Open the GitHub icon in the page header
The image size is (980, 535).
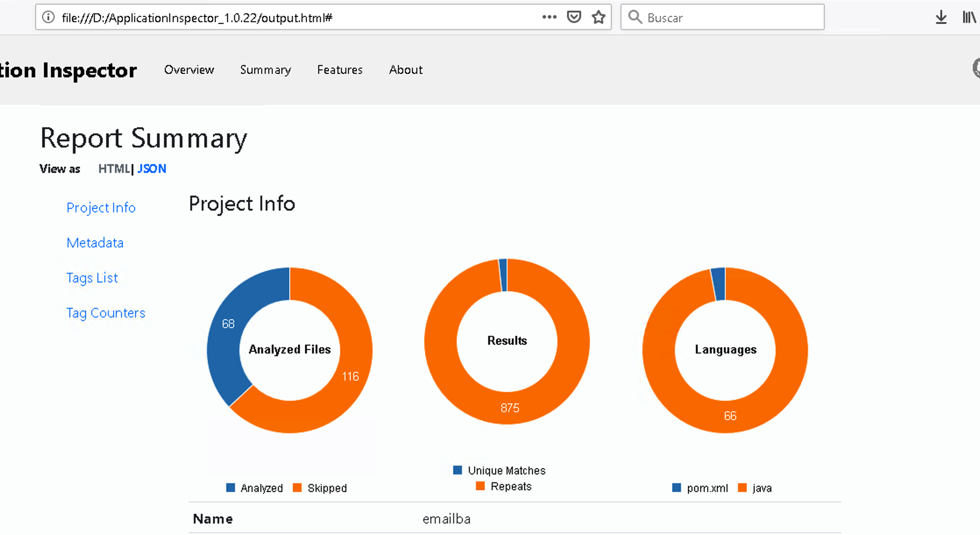976,68
